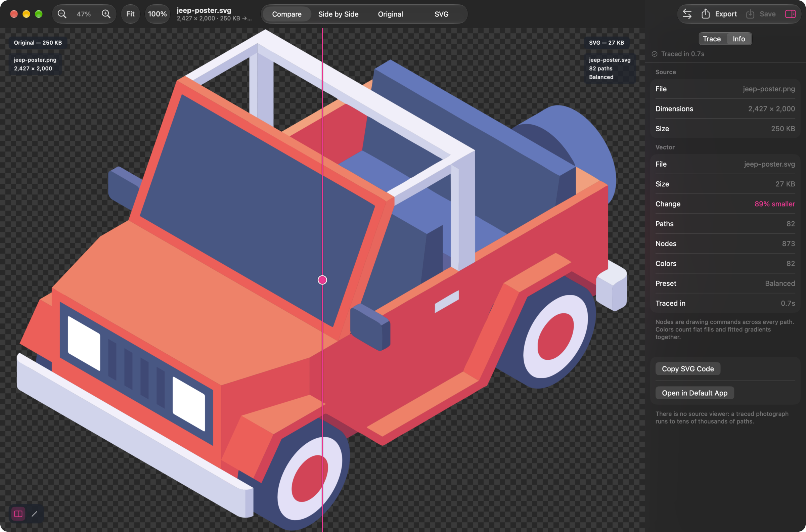Screen dimensions: 806x532
Task: Switch to Original view
Action: click(x=391, y=14)
